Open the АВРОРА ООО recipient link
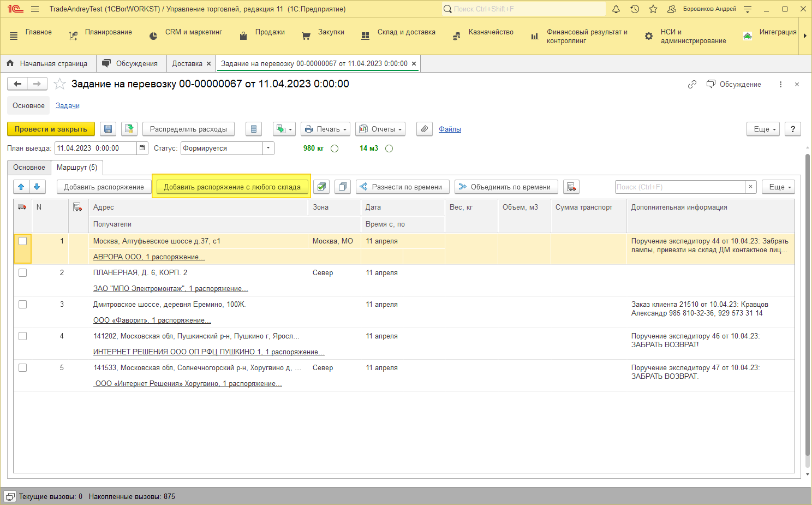 pos(149,257)
